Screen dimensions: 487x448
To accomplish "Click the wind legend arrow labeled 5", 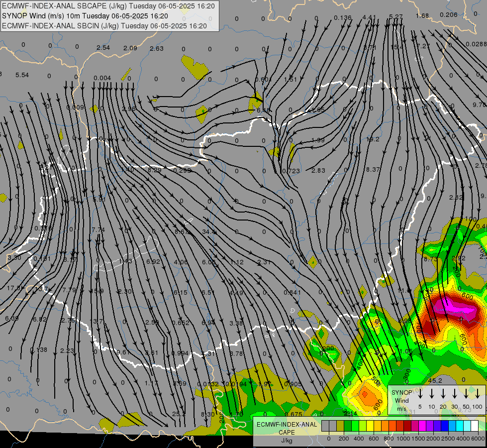I will [420, 394].
